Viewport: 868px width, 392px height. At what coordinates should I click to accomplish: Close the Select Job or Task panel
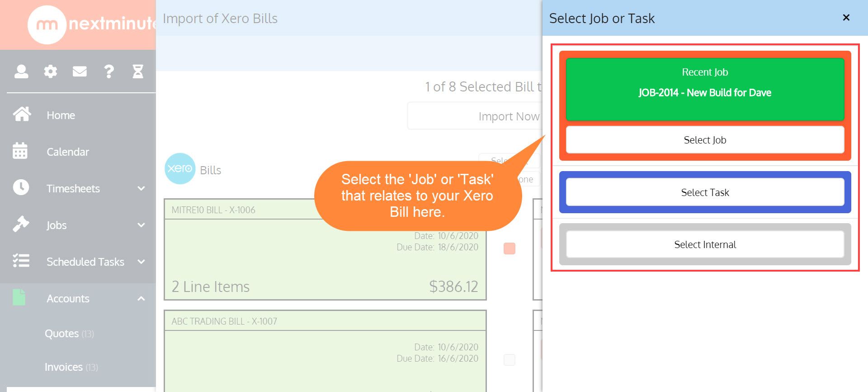pyautogui.click(x=846, y=18)
